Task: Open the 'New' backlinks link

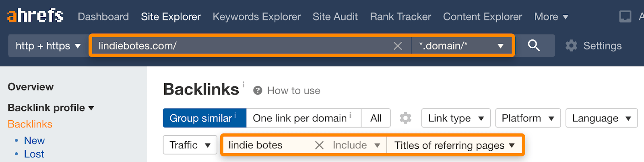Action: pyautogui.click(x=34, y=140)
